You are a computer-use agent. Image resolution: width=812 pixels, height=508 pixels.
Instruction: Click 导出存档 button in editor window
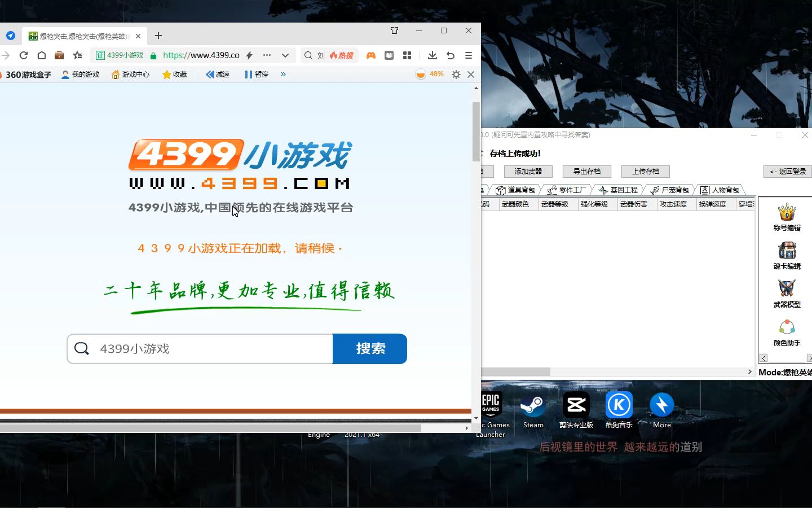pos(587,172)
